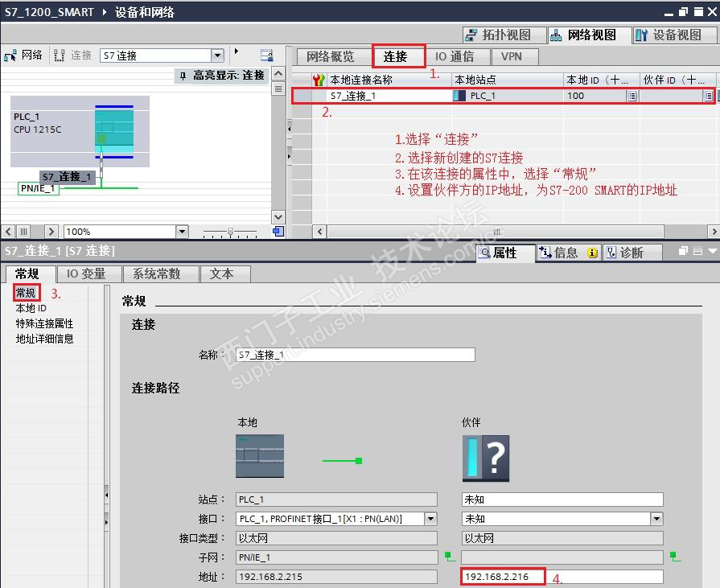Open the local ID list button
The width and height of the screenshot is (720, 588).
[x=632, y=96]
